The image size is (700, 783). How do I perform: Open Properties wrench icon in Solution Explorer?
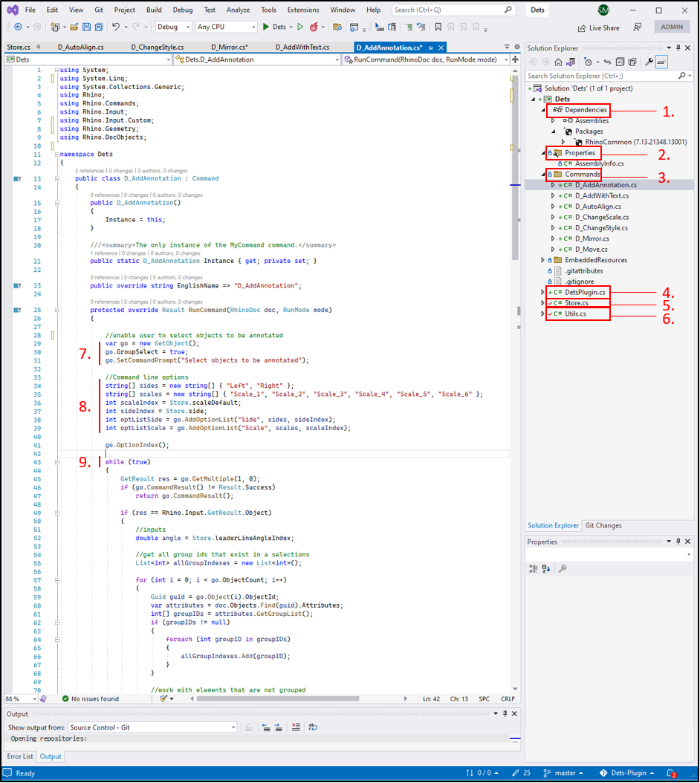pos(648,62)
